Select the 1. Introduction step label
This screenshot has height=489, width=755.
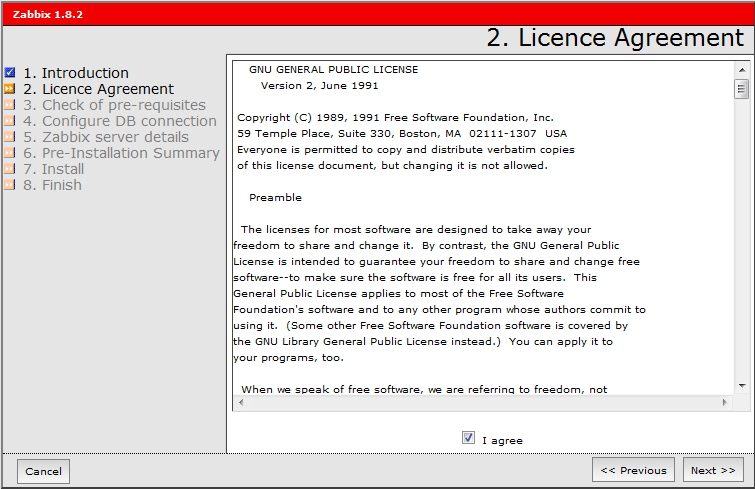76,73
